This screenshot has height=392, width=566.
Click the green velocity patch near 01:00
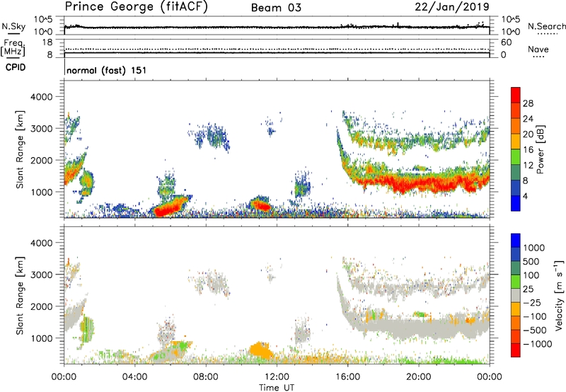(87, 328)
